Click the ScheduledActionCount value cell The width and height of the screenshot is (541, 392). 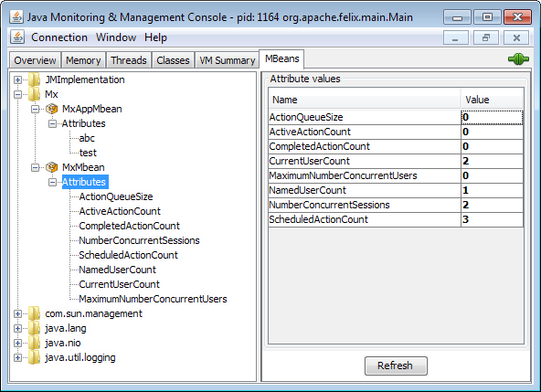[492, 219]
